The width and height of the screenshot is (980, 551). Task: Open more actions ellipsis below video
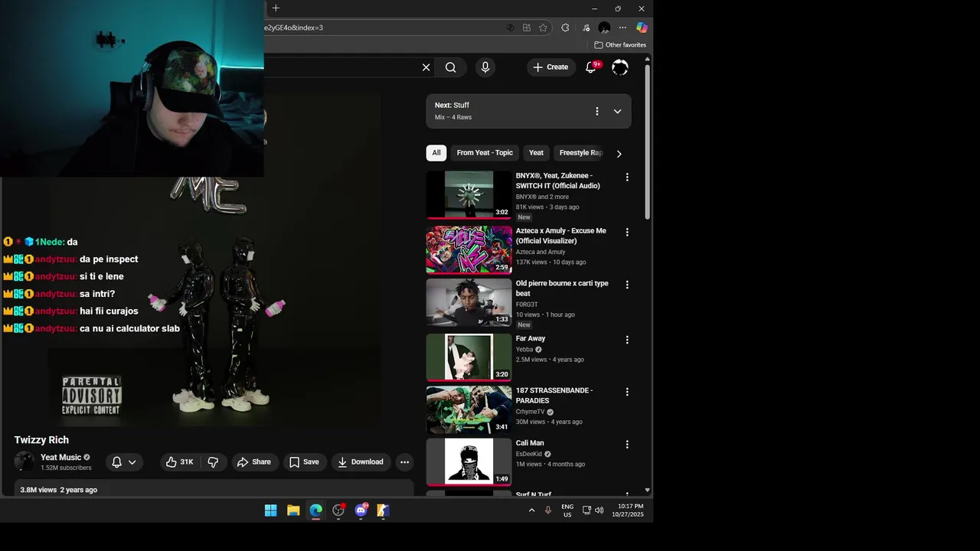[x=404, y=462]
